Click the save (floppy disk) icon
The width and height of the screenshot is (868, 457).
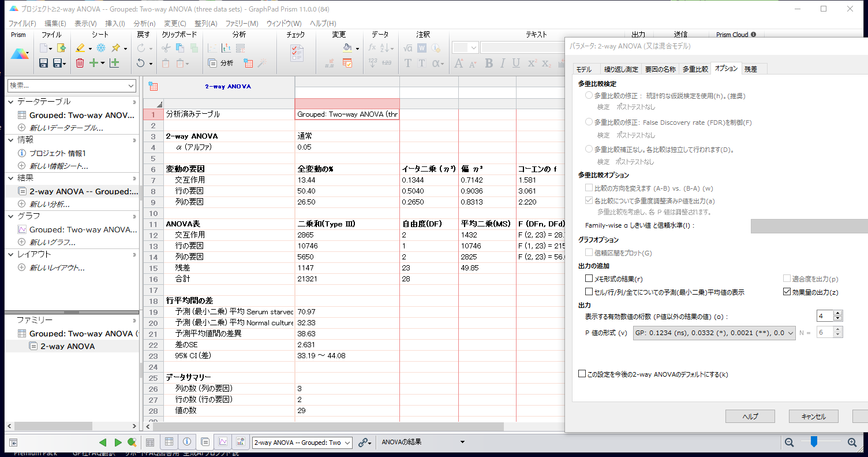44,63
